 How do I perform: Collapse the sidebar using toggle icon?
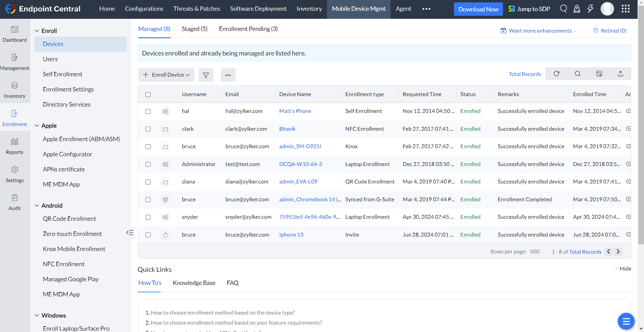click(x=130, y=233)
